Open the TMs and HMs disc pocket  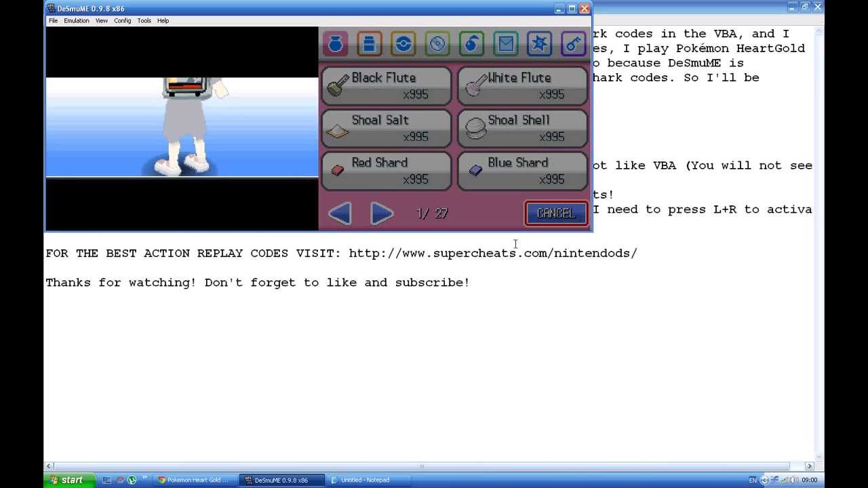coord(437,44)
